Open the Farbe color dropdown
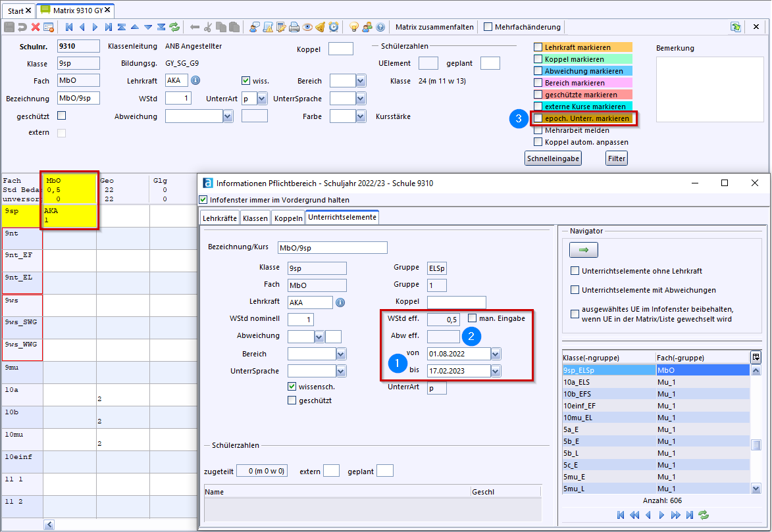This screenshot has width=772, height=532. pos(360,116)
